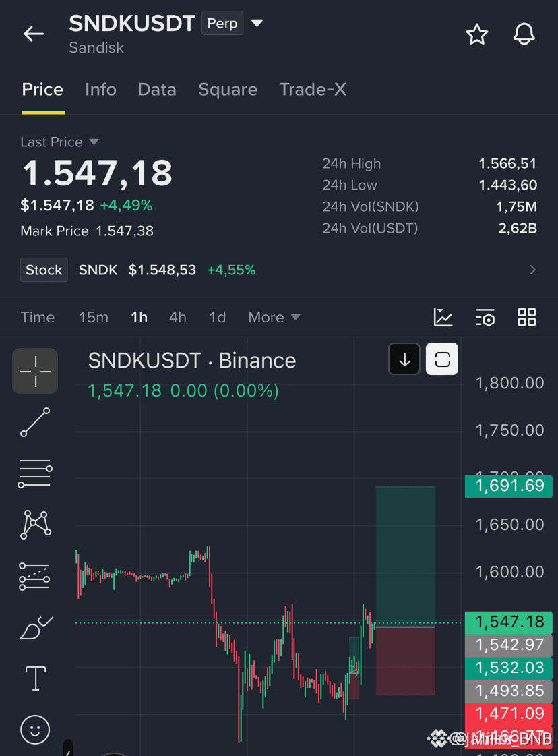Tap the 24h Vol(USDT) value 2,62B

[518, 228]
